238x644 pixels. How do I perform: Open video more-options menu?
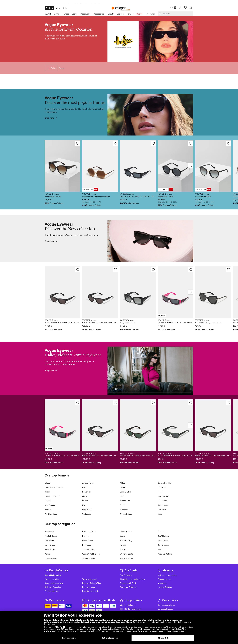pyautogui.click(x=190, y=389)
